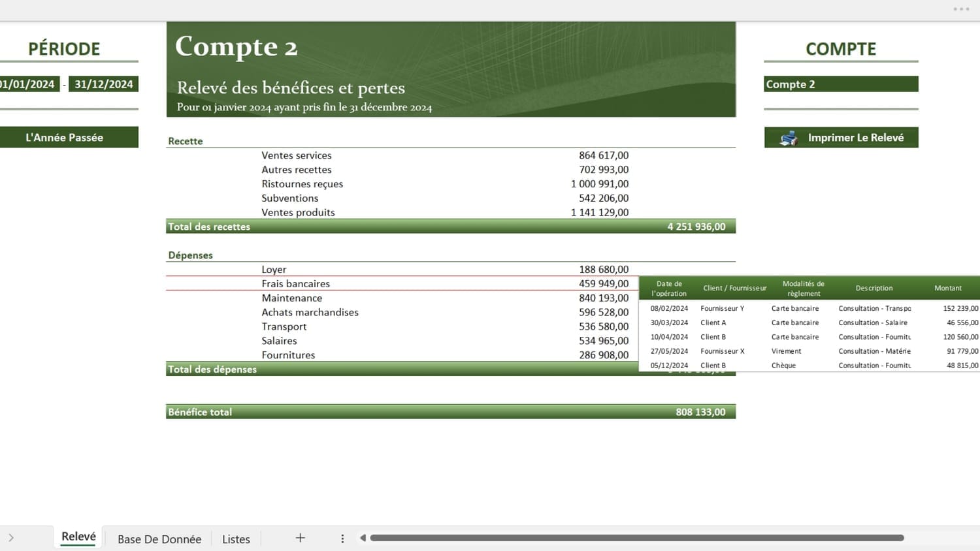Click the horizontal scrollbar thumb

pos(637,538)
